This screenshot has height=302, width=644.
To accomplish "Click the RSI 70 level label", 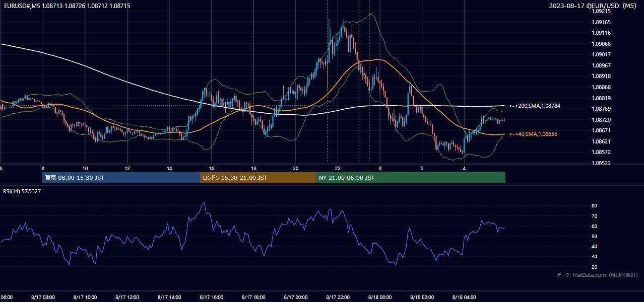I will pyautogui.click(x=594, y=216).
